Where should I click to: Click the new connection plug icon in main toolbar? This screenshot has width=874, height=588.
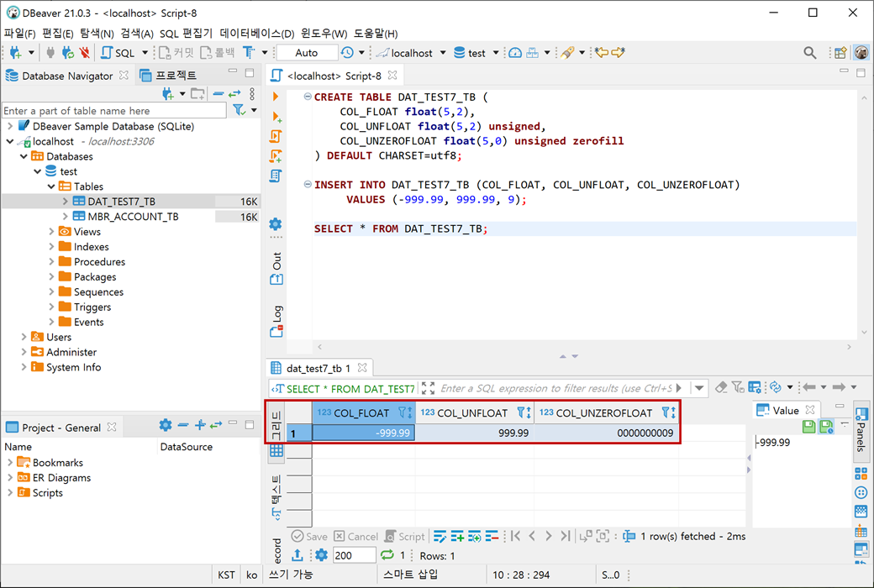coord(16,53)
